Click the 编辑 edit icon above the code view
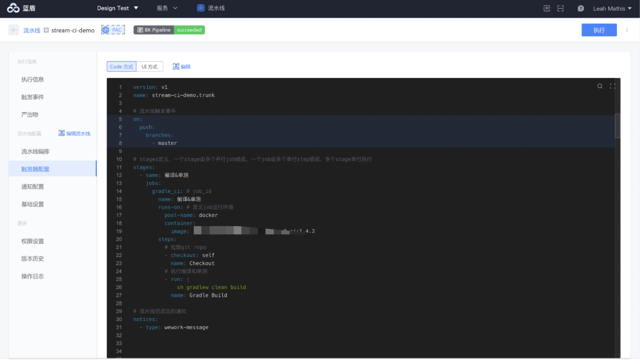 181,67
